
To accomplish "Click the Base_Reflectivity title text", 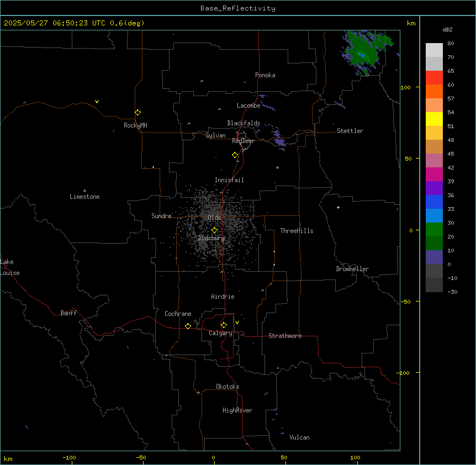I will [238, 8].
